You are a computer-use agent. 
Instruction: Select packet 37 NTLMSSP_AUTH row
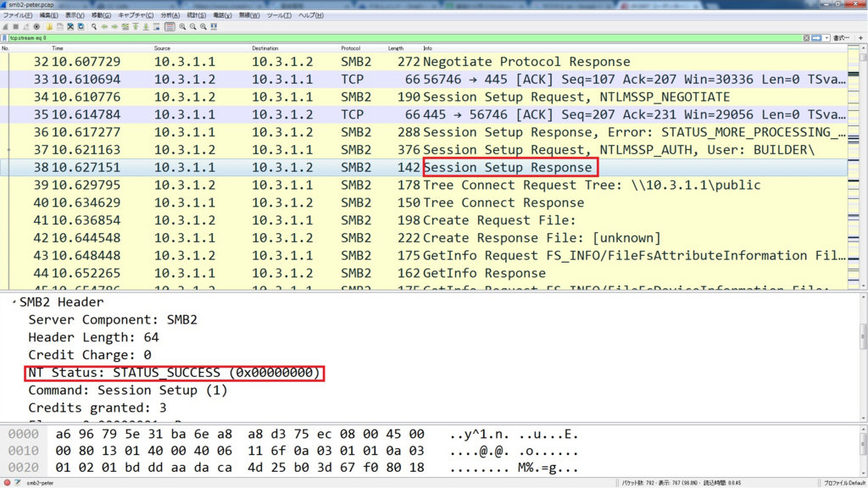point(424,150)
